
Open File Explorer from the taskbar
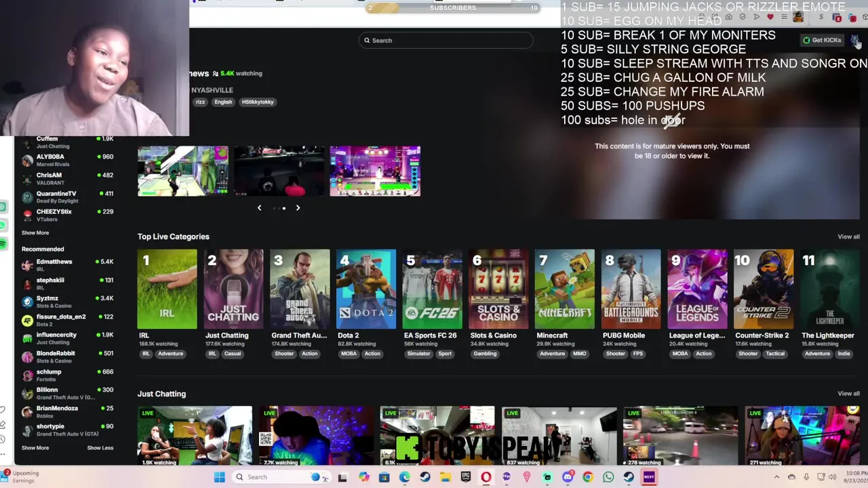click(446, 477)
